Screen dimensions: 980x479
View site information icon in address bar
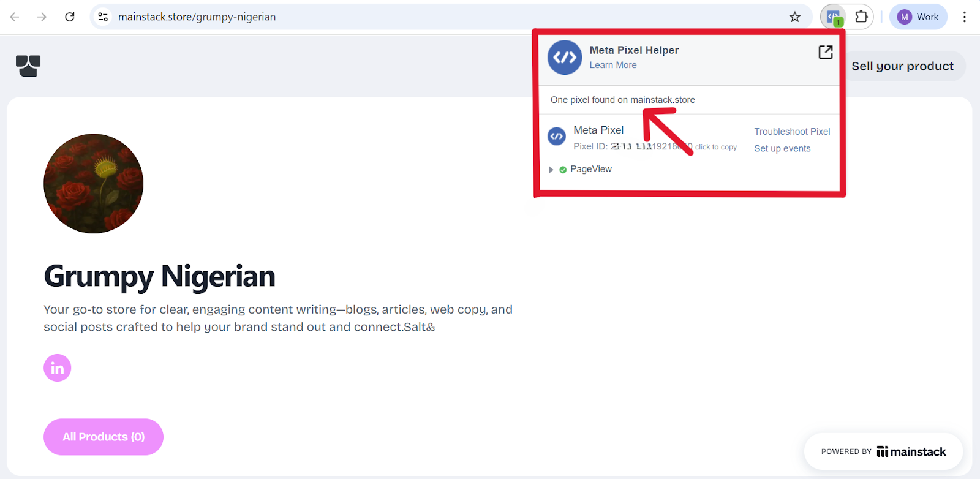[103, 17]
